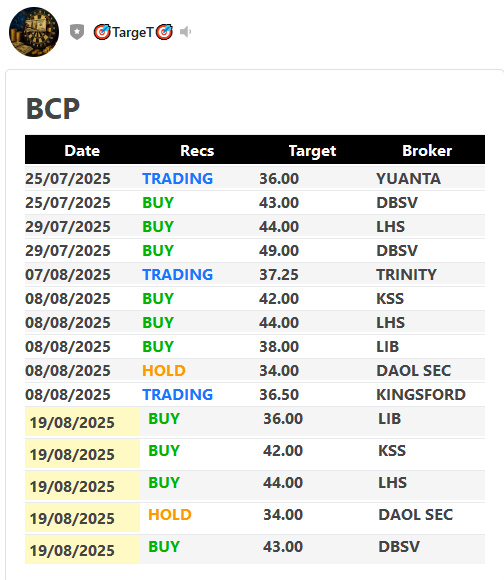
Task: Click highlighted 19/08/2025 date for LIB
Action: pyautogui.click(x=72, y=422)
